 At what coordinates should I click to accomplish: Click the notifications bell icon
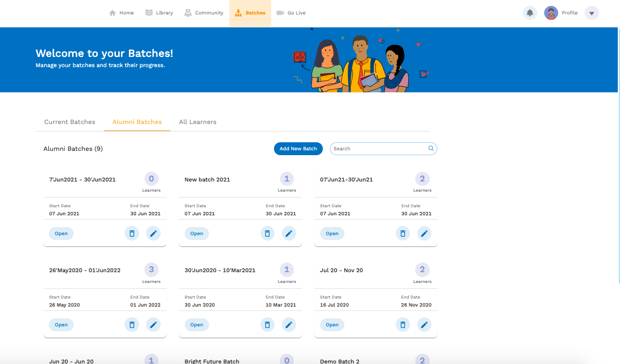pos(530,13)
